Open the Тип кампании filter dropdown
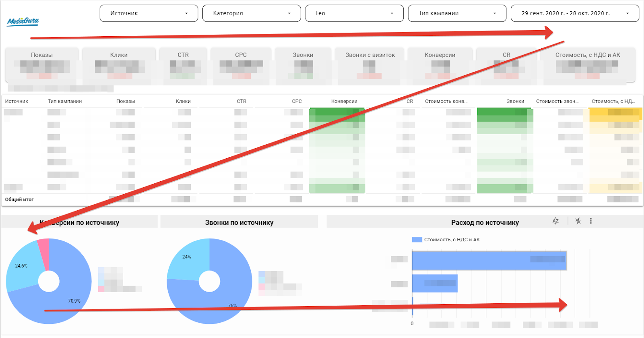Screen dimensions: 644x338 (457, 13)
